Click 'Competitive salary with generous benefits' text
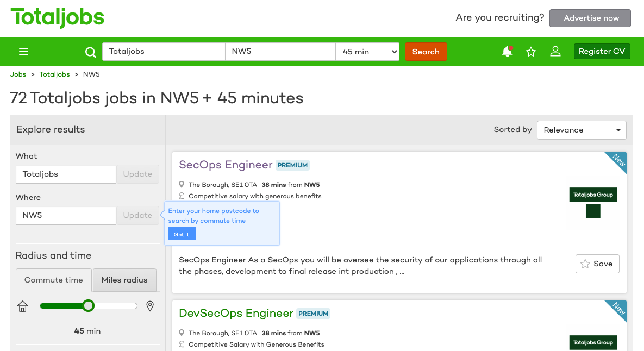Viewport: 644px width, 351px height. [255, 196]
